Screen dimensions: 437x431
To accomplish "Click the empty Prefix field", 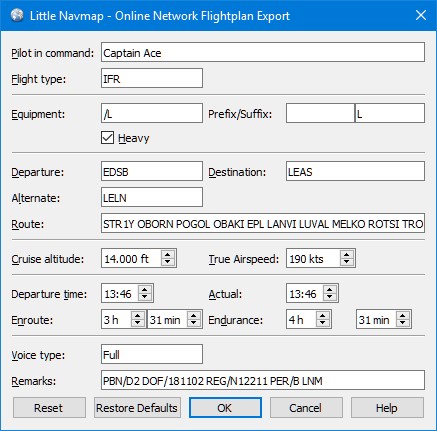I will (x=320, y=113).
